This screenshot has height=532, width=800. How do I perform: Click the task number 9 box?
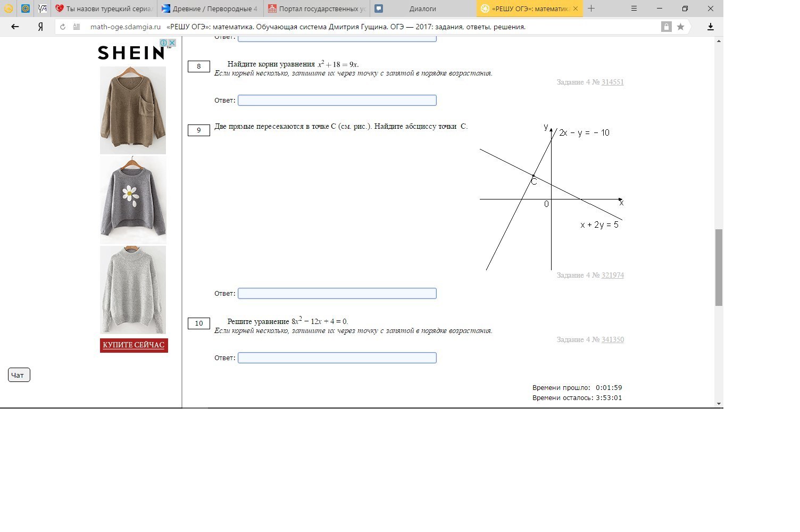[199, 130]
